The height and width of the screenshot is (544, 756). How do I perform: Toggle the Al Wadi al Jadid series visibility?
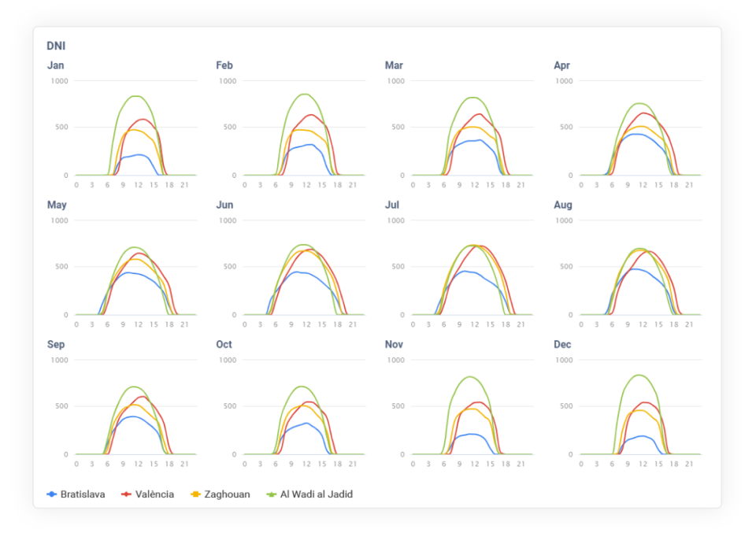point(313,494)
